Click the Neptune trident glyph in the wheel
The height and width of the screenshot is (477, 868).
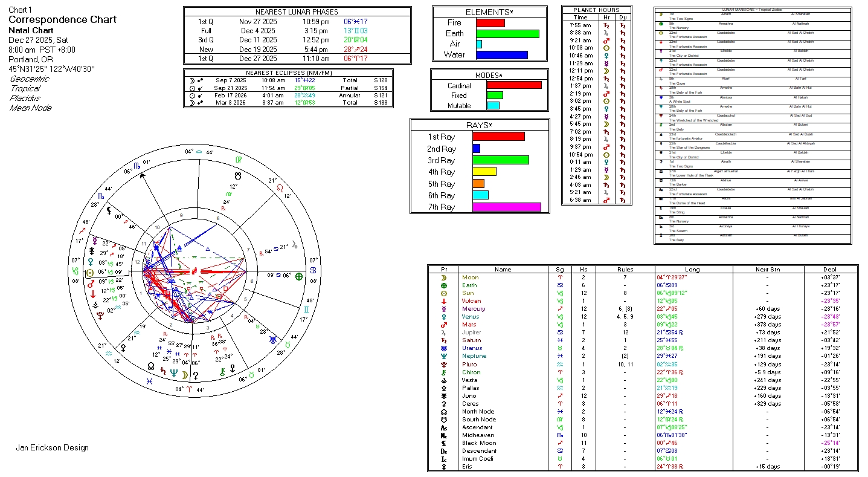pos(174,373)
